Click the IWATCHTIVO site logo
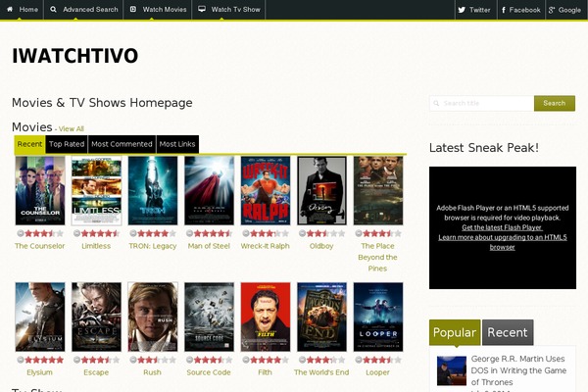 [x=75, y=56]
